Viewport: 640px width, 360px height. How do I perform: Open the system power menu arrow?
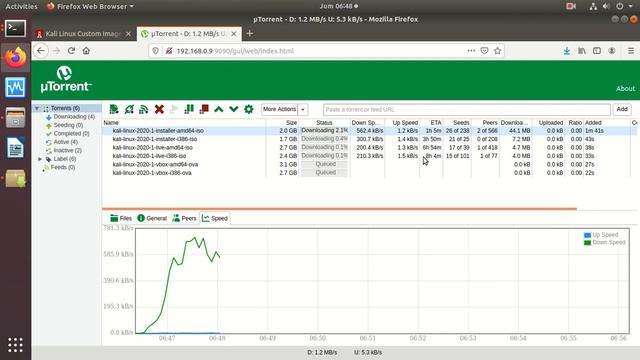click(x=631, y=6)
